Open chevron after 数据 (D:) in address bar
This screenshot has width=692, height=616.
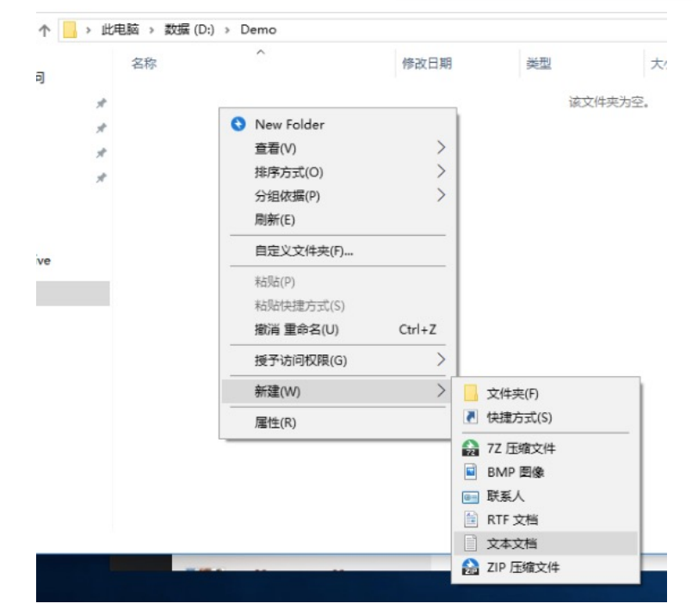tap(227, 30)
